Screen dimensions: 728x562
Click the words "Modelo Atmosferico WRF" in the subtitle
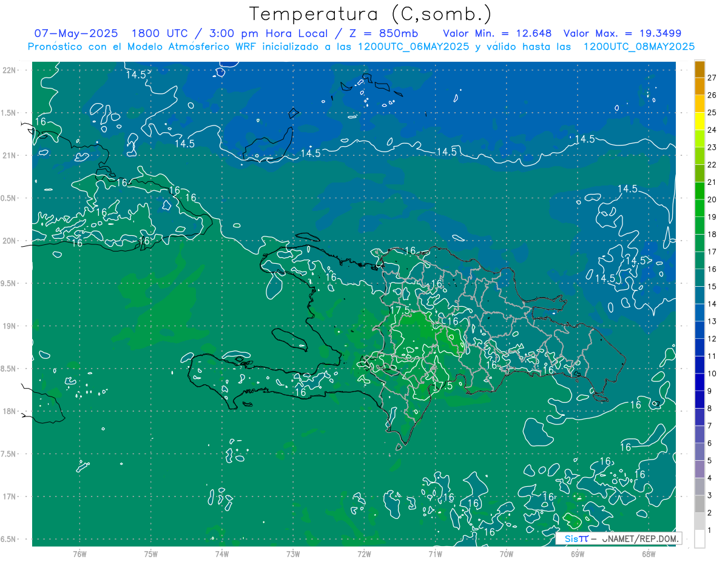(x=197, y=47)
